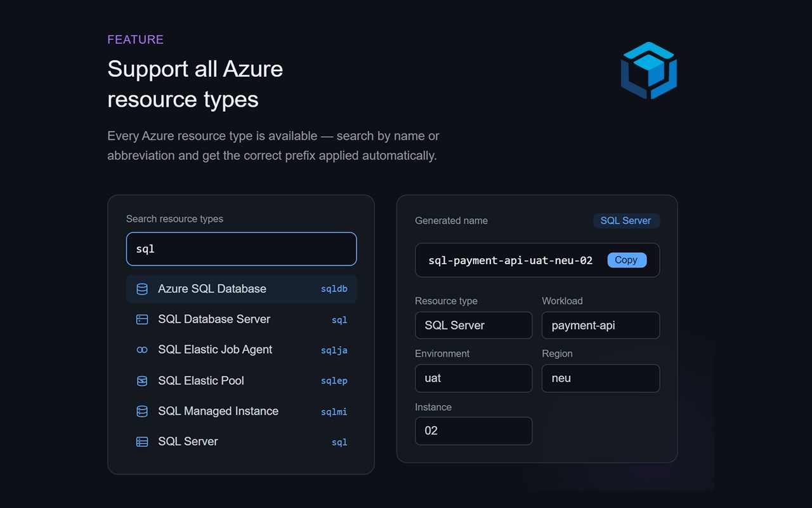Focus the Search resource types field
The height and width of the screenshot is (508, 812).
click(241, 249)
